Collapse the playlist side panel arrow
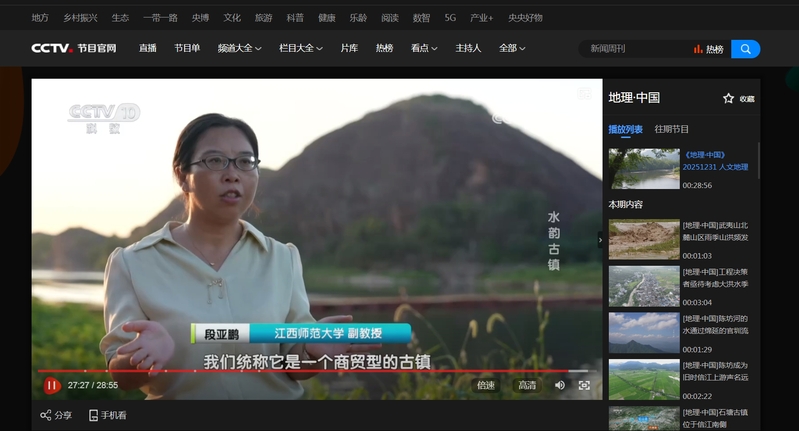The width and height of the screenshot is (799, 431). click(601, 240)
